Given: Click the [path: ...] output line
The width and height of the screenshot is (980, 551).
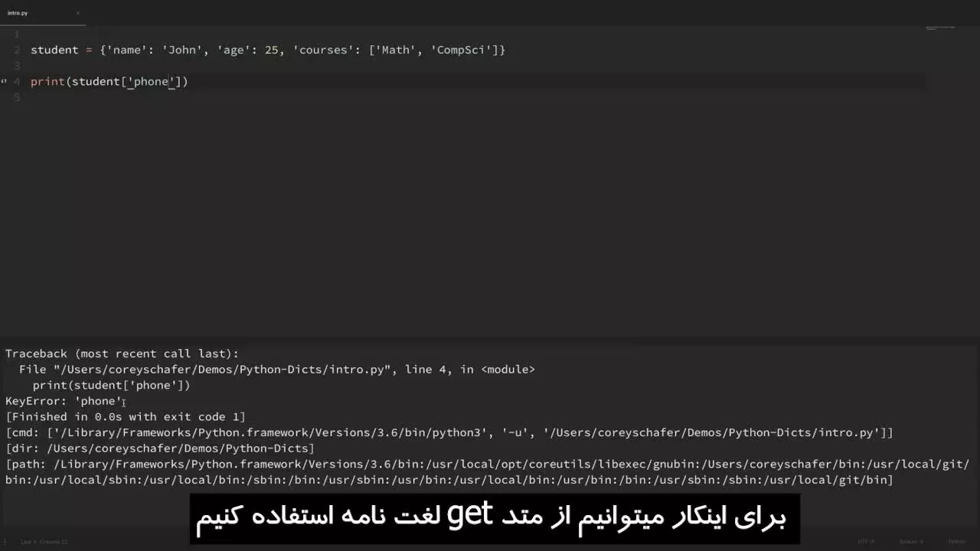Looking at the screenshot, I should pyautogui.click(x=488, y=472).
